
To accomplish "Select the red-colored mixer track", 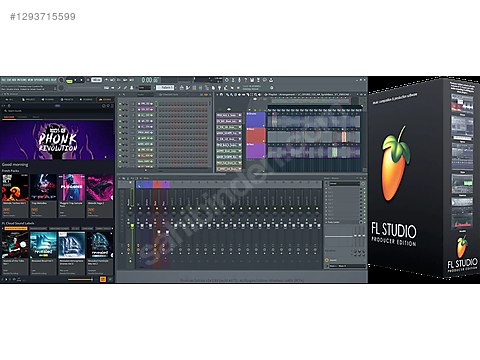I will pos(157,184).
